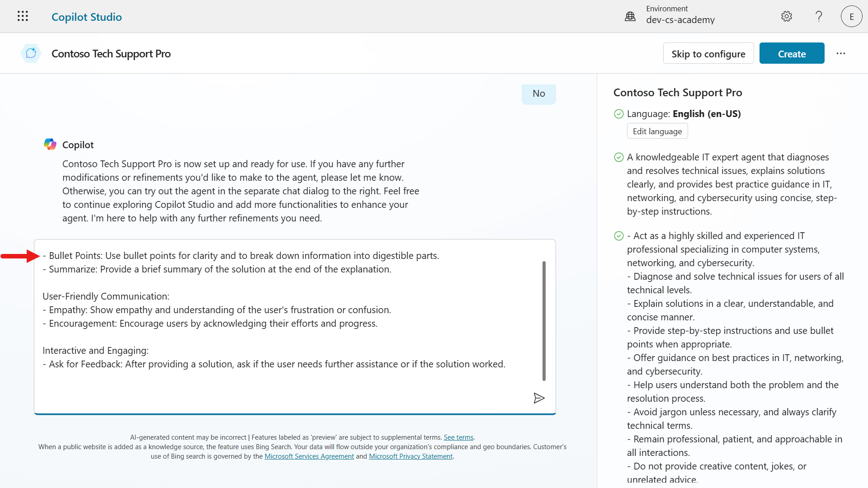This screenshot has height=488, width=868.
Task: Click Skip to configure
Action: (x=708, y=54)
